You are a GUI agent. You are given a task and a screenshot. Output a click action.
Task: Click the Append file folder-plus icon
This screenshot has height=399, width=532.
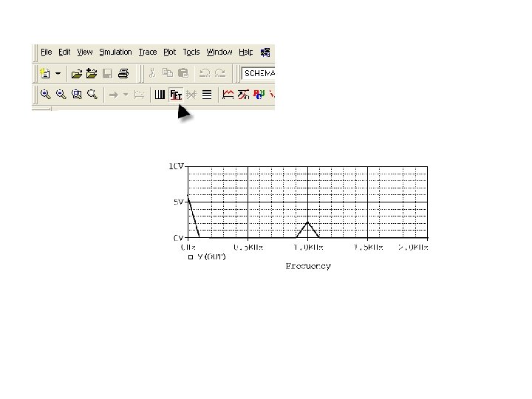tap(92, 73)
